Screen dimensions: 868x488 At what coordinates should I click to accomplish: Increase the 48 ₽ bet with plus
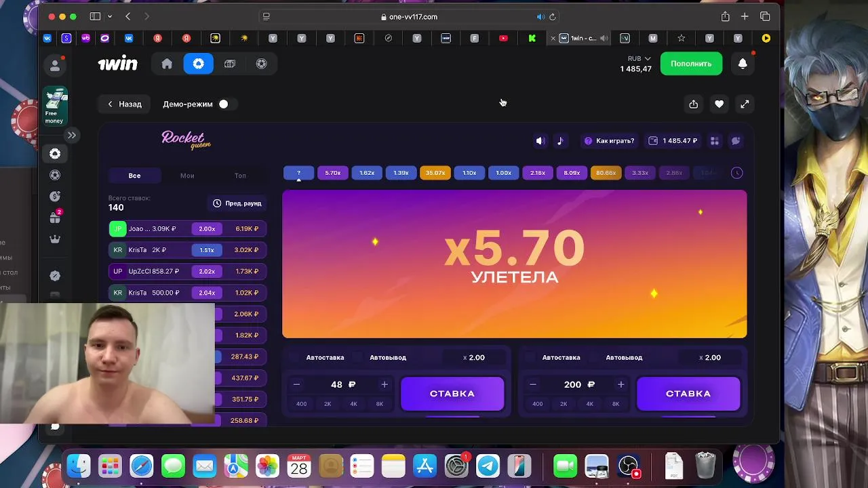(x=384, y=384)
